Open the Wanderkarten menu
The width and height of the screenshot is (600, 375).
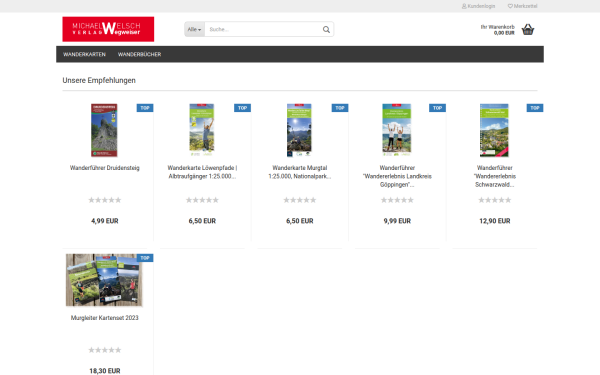(84, 54)
